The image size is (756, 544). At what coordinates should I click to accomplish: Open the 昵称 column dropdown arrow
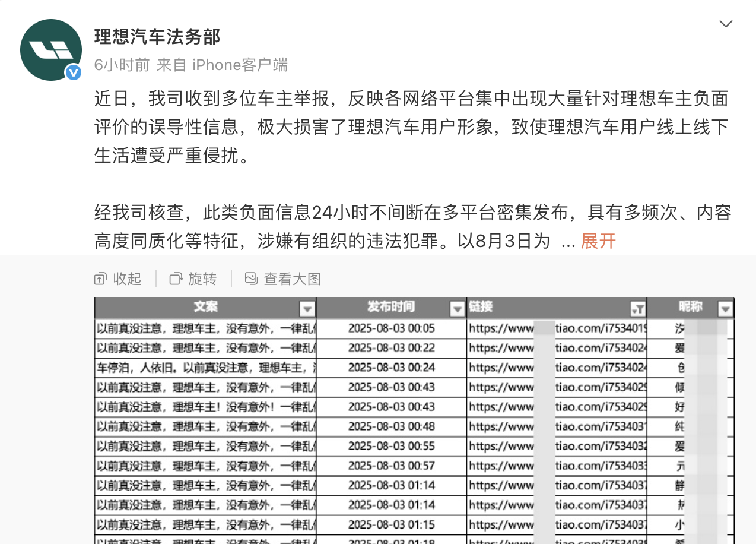click(725, 309)
